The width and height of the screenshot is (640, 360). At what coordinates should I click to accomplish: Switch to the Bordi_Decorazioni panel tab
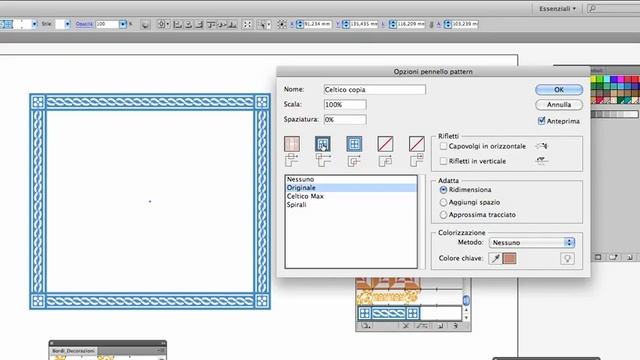[x=73, y=351]
